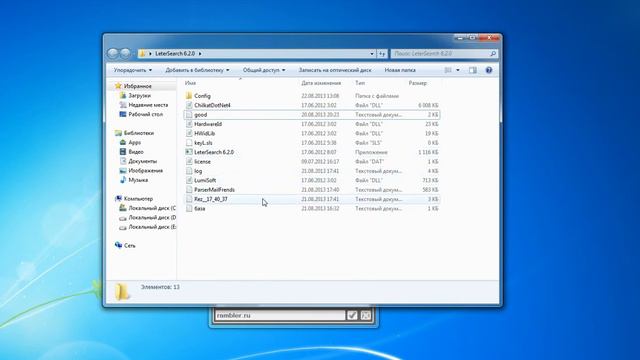Open Загрузки in the sidebar

pos(140,96)
